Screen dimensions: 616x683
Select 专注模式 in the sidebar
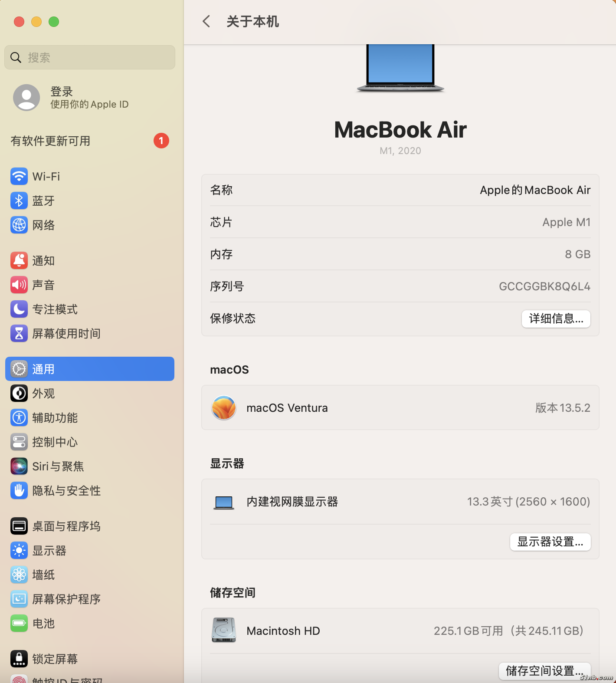[x=55, y=309]
